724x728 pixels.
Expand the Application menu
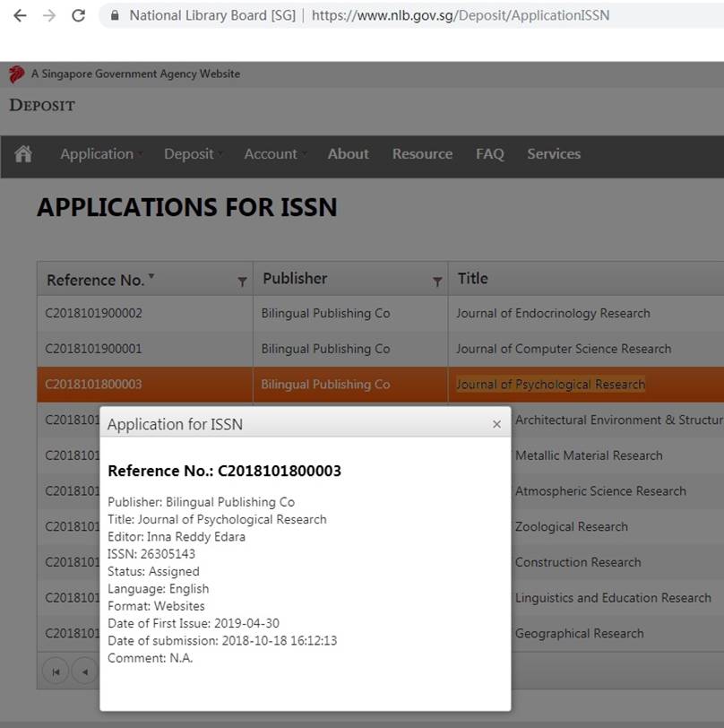coord(100,154)
